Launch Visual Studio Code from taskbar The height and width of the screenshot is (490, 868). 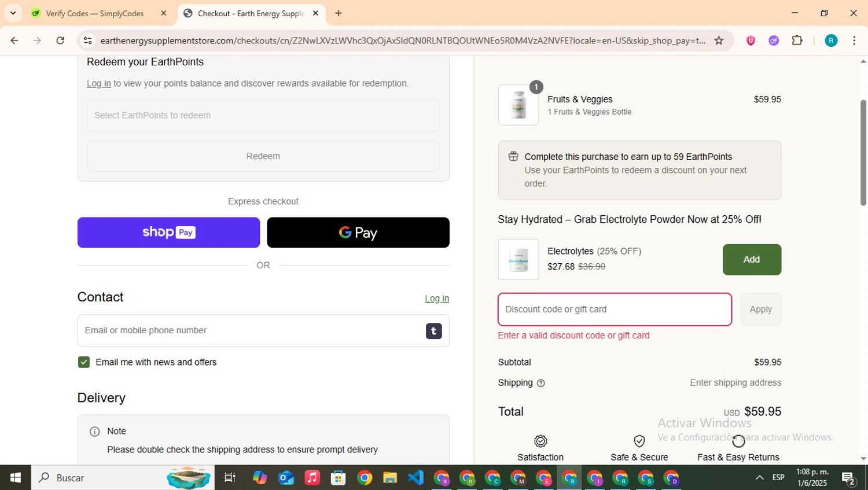[x=416, y=478]
